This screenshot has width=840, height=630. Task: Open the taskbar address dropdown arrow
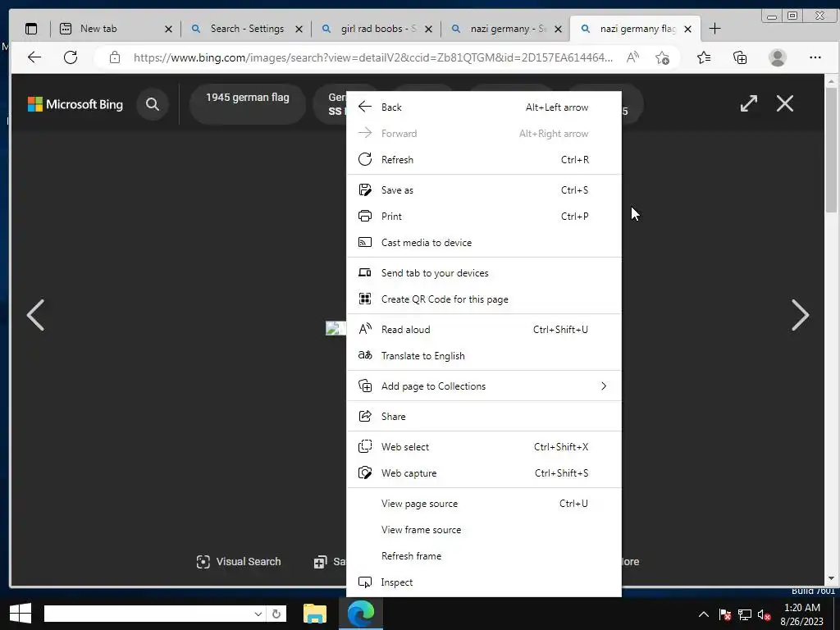click(x=258, y=614)
